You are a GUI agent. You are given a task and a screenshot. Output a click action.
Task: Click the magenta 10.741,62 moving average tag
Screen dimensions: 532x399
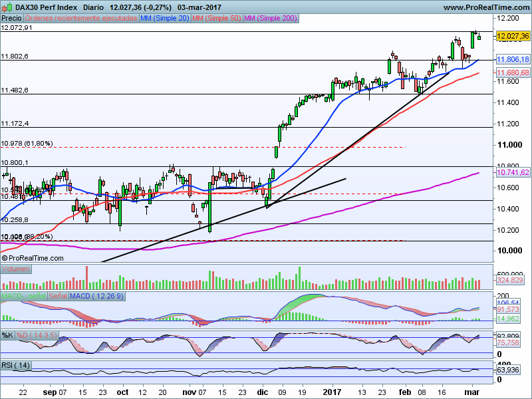513,173
